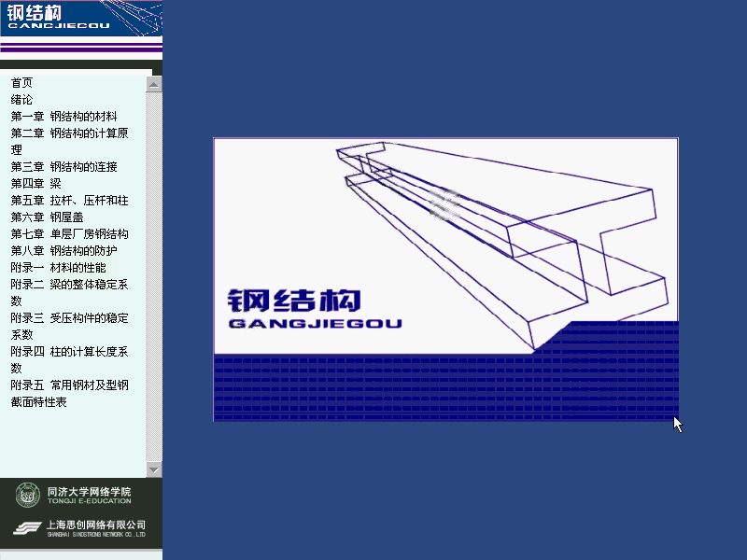Open the 绪论 introduction chapter
Image resolution: width=747 pixels, height=560 pixels.
[x=21, y=100]
